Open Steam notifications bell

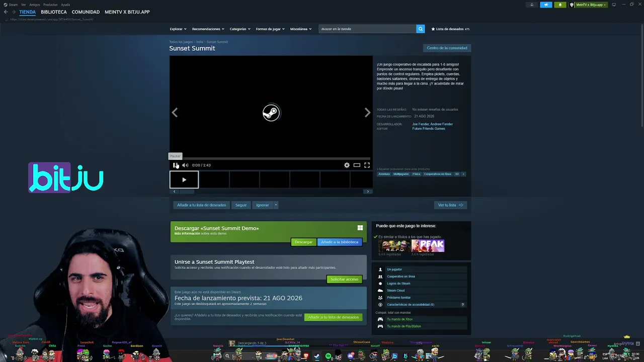click(560, 5)
